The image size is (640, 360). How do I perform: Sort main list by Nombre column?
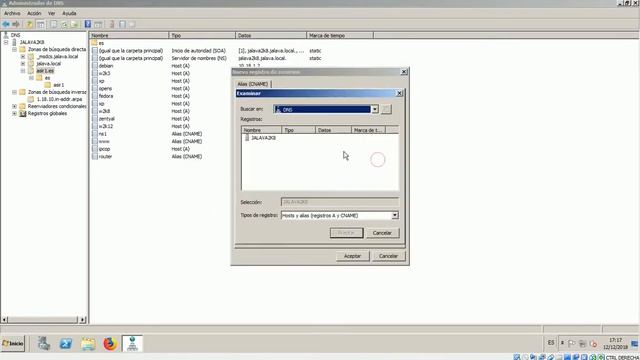pyautogui.click(x=129, y=36)
